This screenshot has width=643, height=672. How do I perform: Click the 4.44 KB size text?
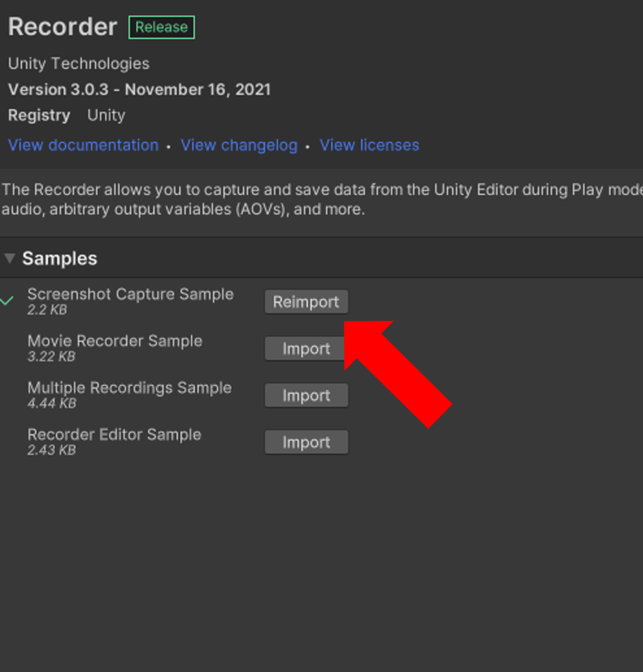(x=51, y=403)
